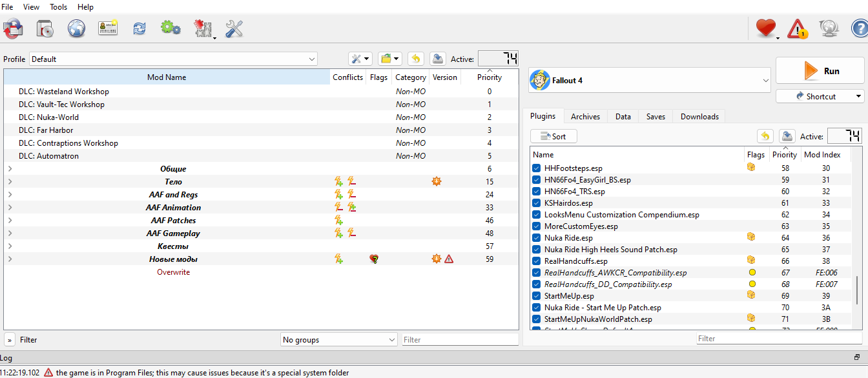Click the red warning triangle in Новые моды row
868x378 pixels.
[449, 259]
